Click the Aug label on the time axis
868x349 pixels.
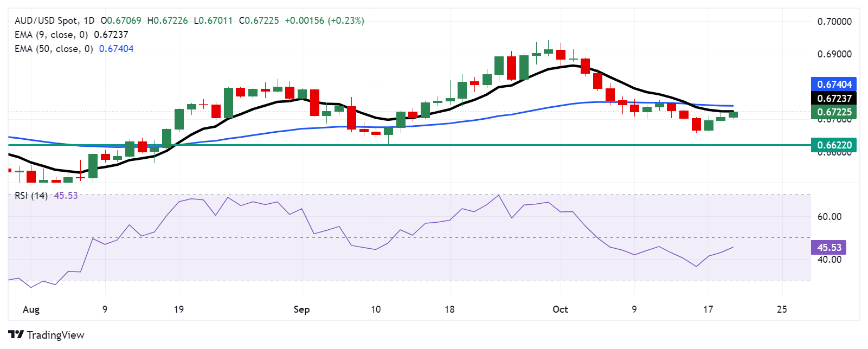(31, 309)
